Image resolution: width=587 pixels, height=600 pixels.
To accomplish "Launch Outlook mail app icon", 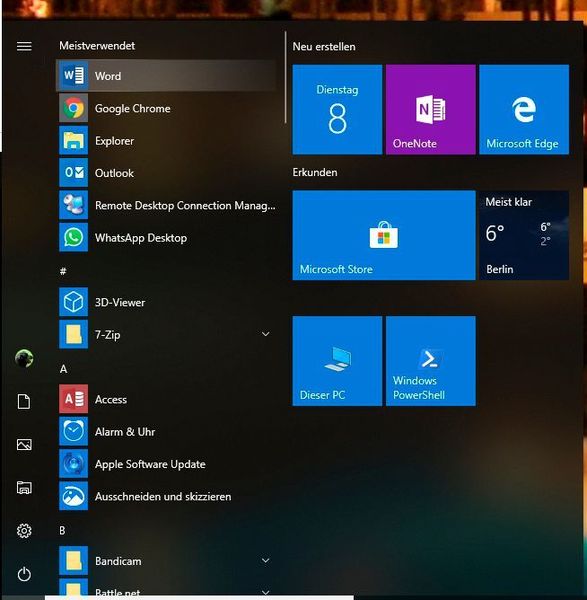I will [73, 173].
